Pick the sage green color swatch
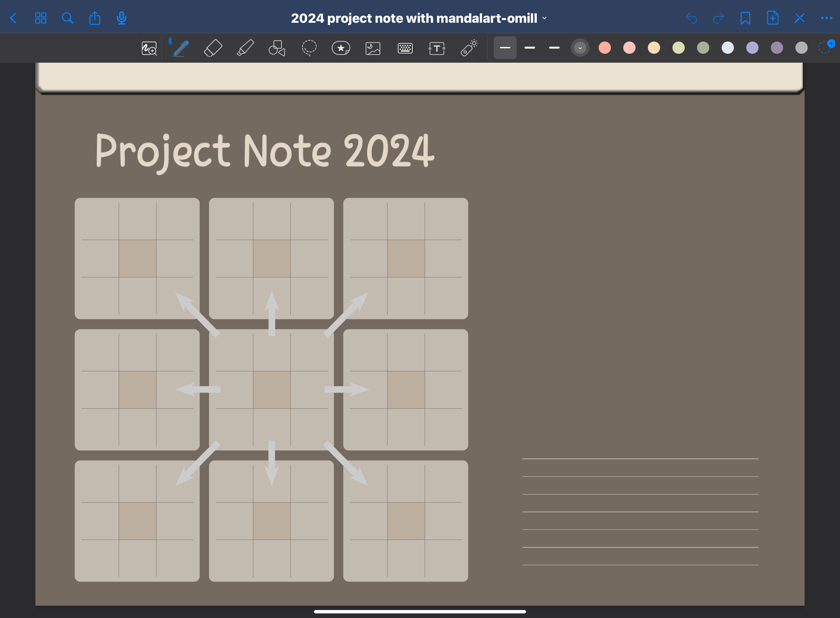This screenshot has width=840, height=618. click(703, 48)
